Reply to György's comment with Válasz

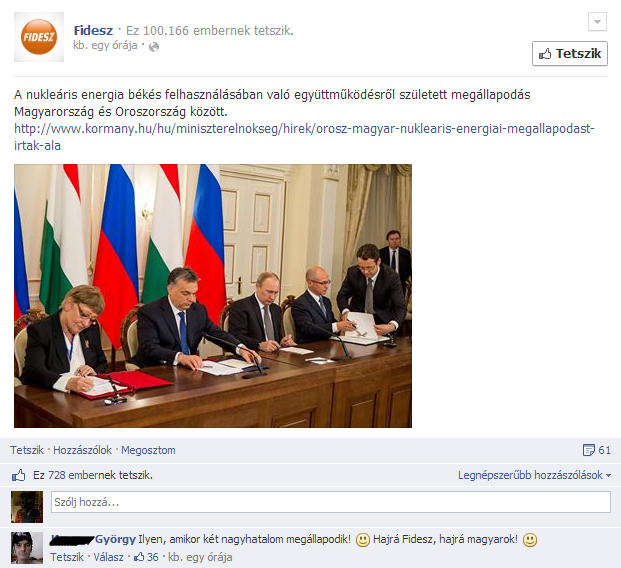tap(109, 557)
